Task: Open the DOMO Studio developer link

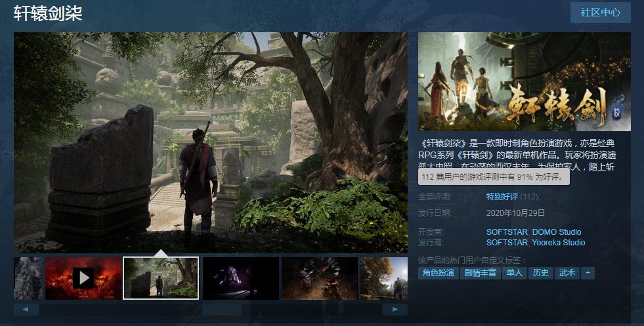Action: [556, 232]
